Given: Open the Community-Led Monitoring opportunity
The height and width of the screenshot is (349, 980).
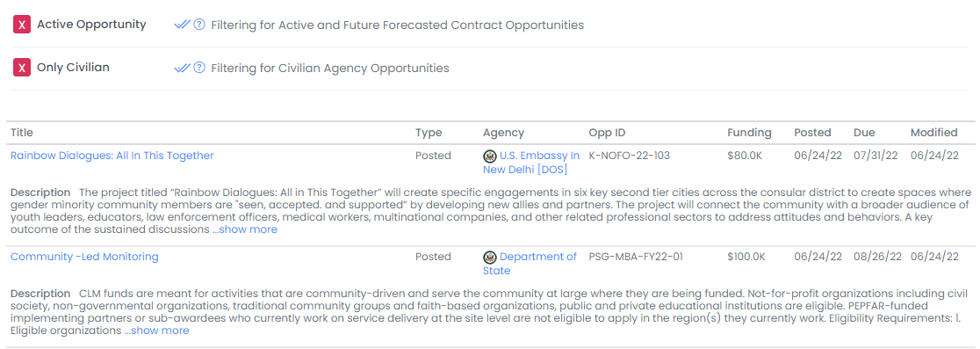Looking at the screenshot, I should click(84, 257).
